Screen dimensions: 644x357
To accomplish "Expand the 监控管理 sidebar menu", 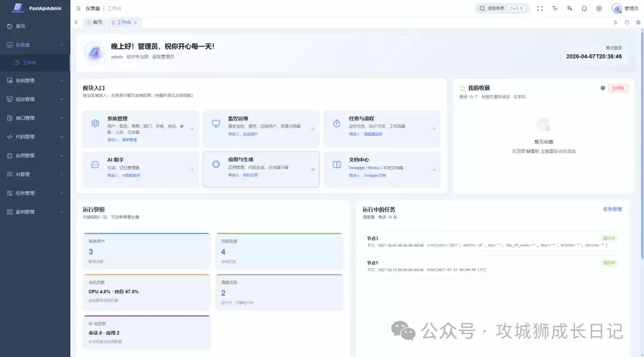I will click(35, 99).
